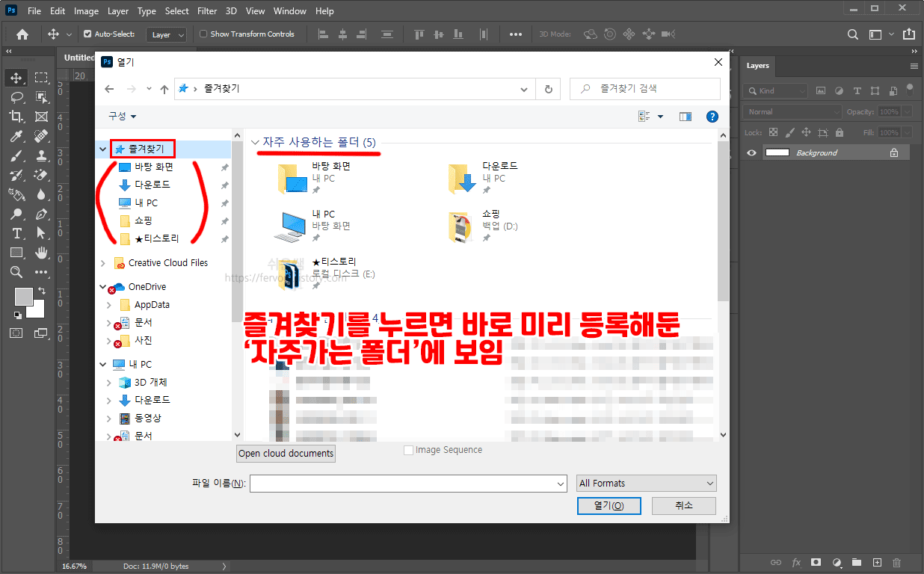Open the Edit Toolbar three-dots menu

click(41, 272)
